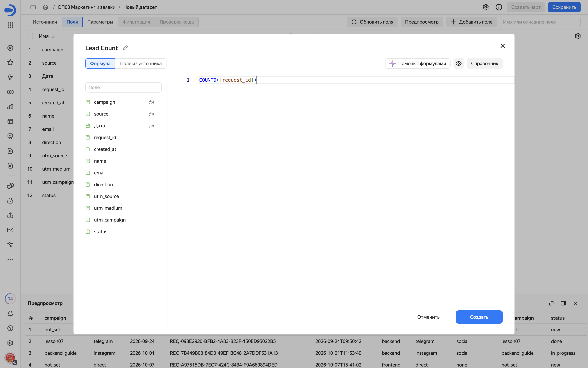The height and width of the screenshot is (368, 588).
Task: Open the Источники tab
Action: coord(45,22)
